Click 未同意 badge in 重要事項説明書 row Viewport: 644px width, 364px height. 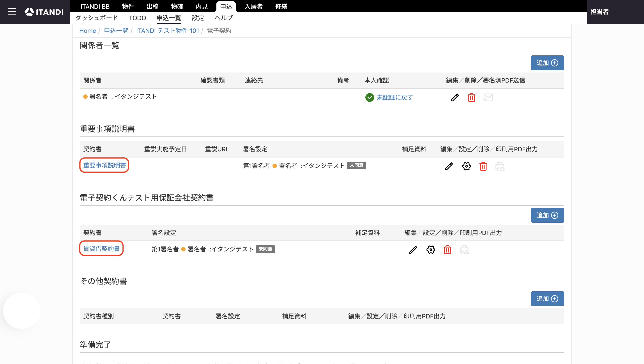[357, 166]
